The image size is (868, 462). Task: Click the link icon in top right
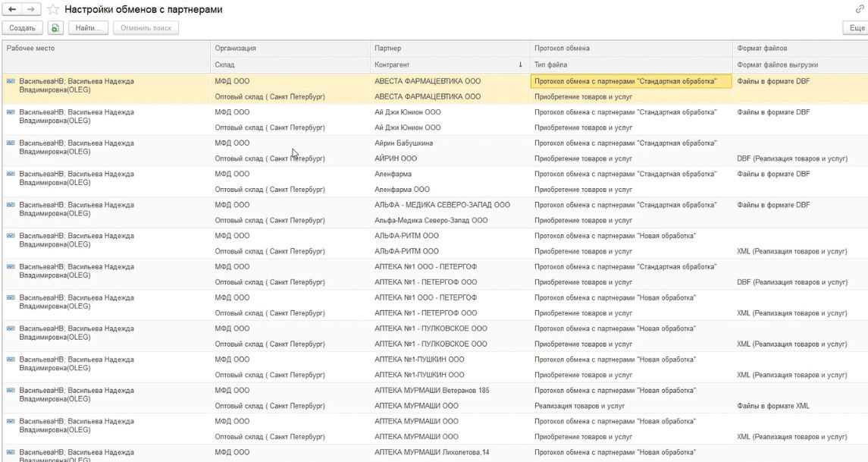pos(859,9)
